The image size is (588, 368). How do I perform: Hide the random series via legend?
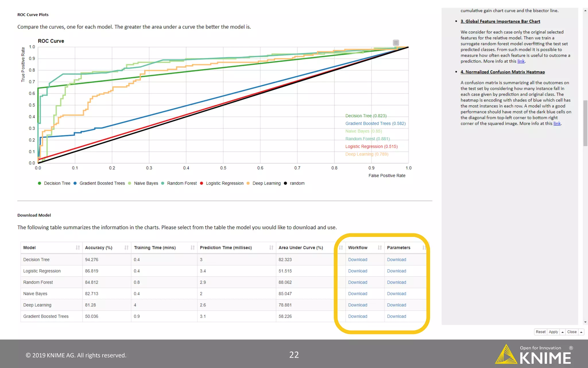click(297, 183)
